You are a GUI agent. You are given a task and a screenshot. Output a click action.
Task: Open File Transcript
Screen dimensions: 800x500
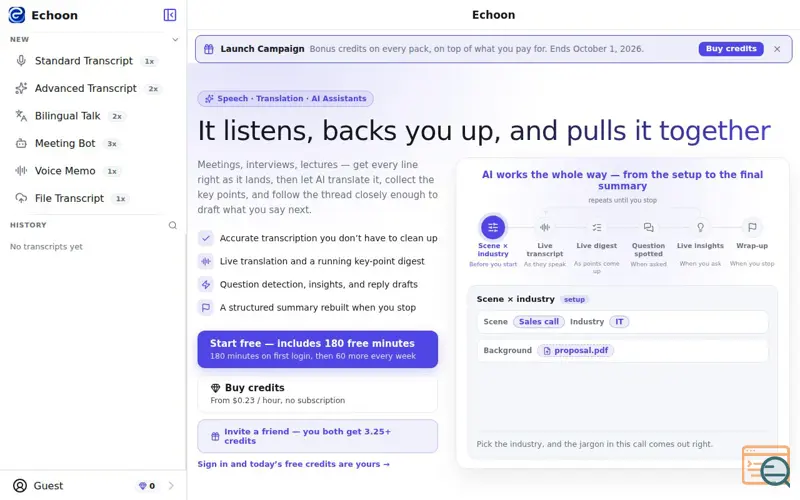pyautogui.click(x=93, y=198)
